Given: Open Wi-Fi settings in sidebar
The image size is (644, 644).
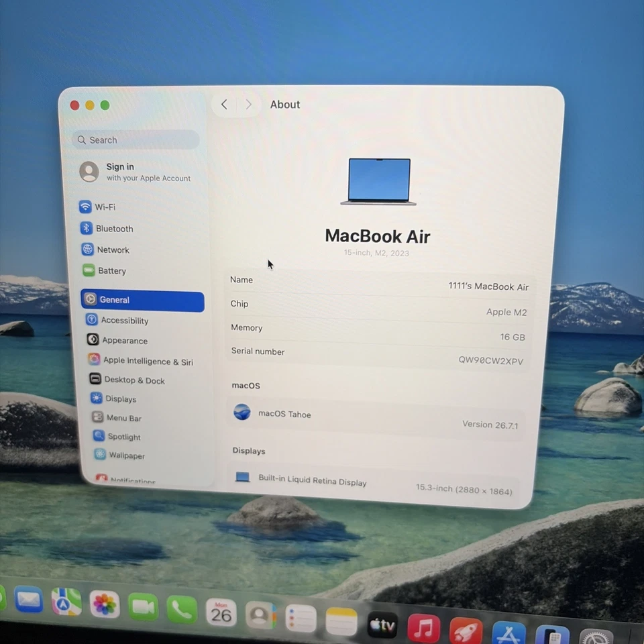Looking at the screenshot, I should click(98, 207).
